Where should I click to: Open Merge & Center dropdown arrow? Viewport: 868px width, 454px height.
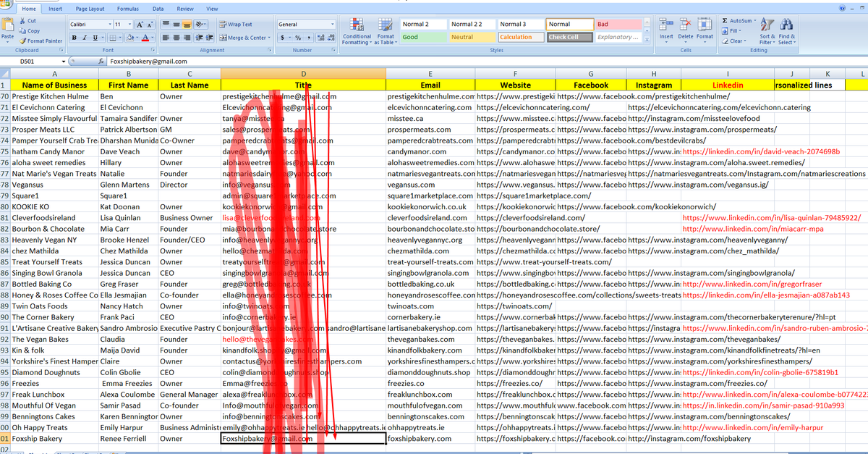269,38
